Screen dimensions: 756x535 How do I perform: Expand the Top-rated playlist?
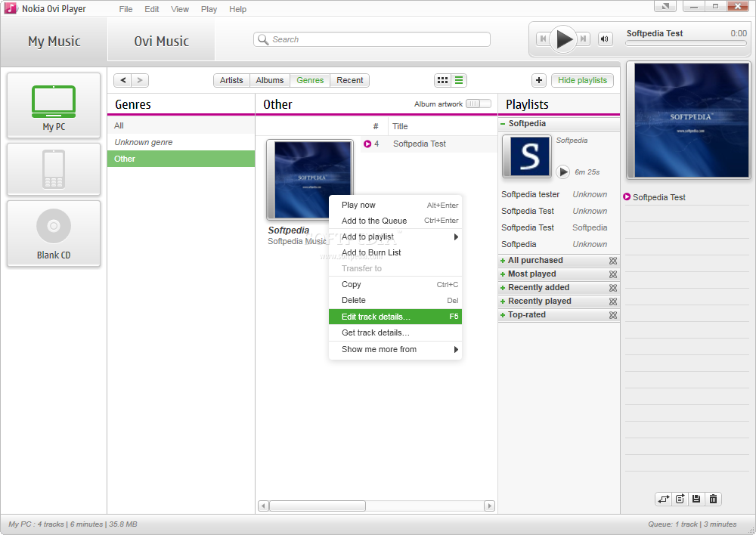tap(503, 315)
